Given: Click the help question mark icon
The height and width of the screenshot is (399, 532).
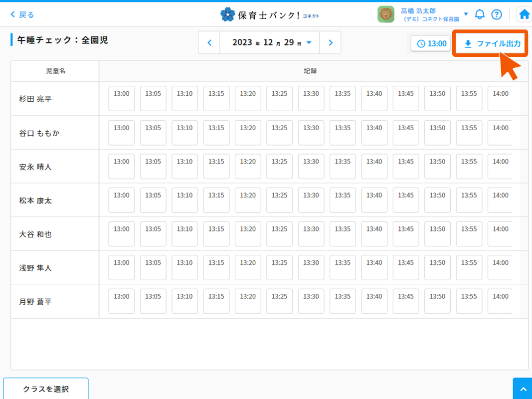Looking at the screenshot, I should pos(497,14).
